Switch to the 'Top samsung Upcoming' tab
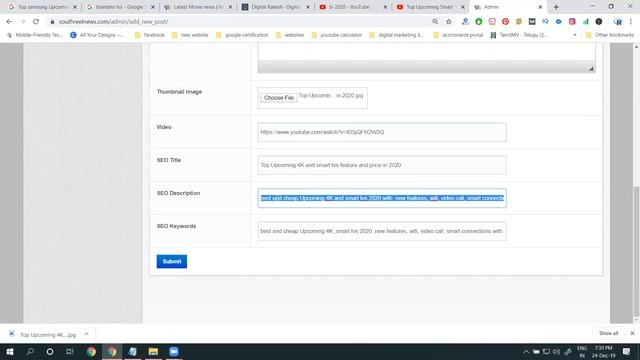Screen dimensions: 640x360 click(x=42, y=7)
